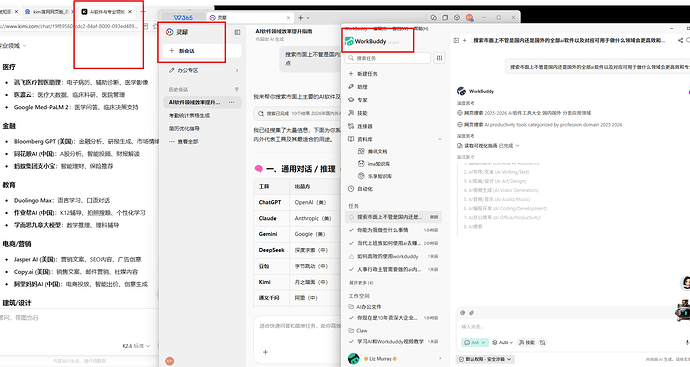
Task: Select task starting 你现在是10年资深大企业
Action: (393, 318)
